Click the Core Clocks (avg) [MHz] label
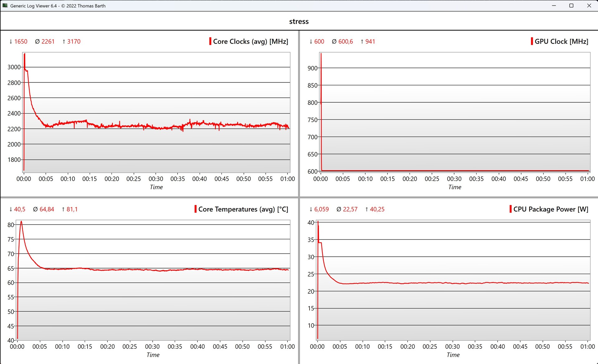Viewport: 598px width, 364px height. coord(250,41)
